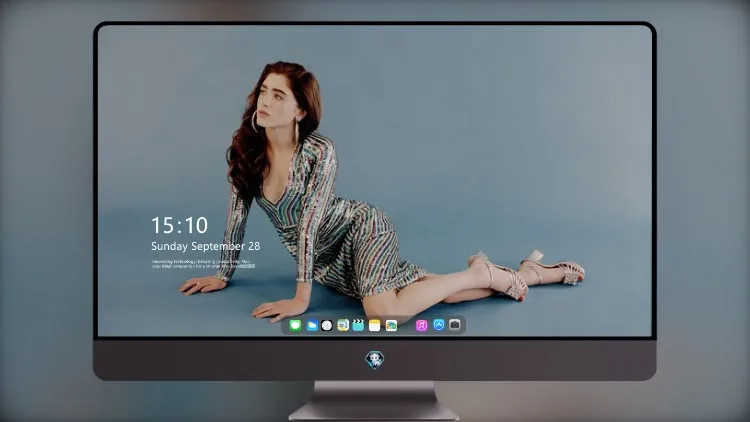750x422 pixels.
Task: Launch the Weather app from the dock
Action: coord(311,325)
